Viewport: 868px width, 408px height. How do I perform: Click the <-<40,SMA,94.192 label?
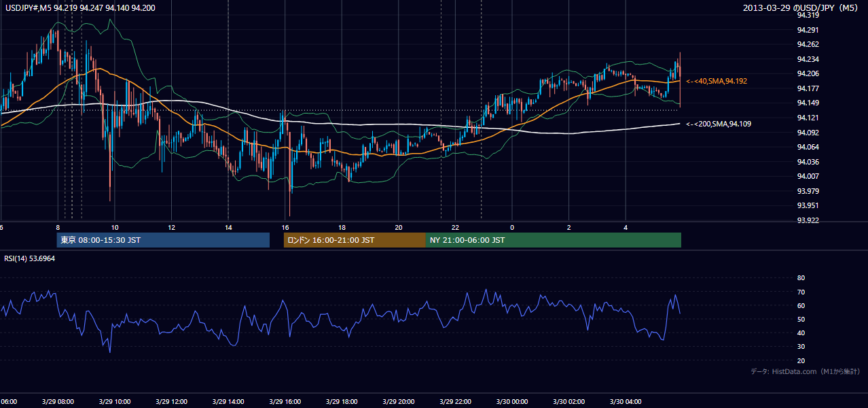[x=717, y=81]
